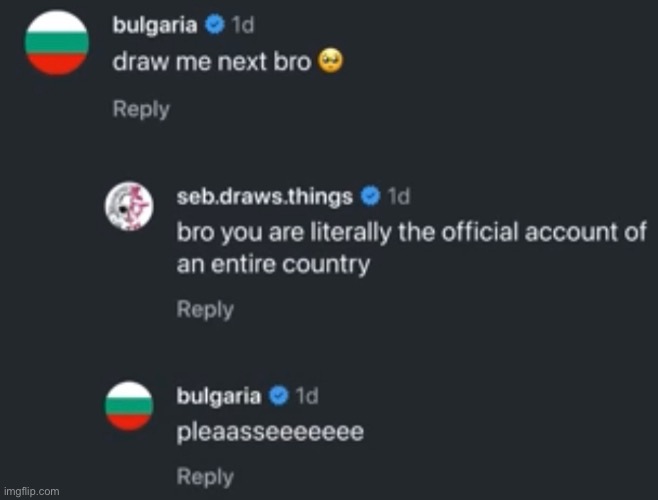
Task: Click 1d timestamp next to seb.draws.things
Action: (398, 197)
